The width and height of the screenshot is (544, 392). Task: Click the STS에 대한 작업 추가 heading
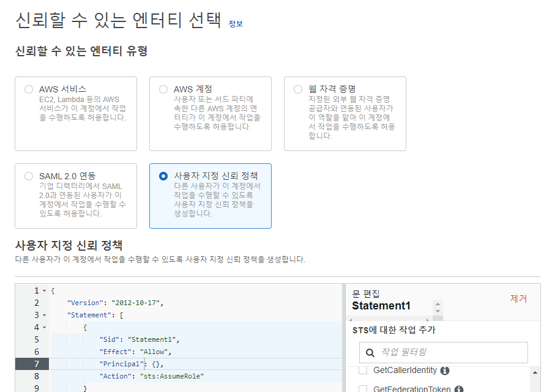tap(394, 330)
